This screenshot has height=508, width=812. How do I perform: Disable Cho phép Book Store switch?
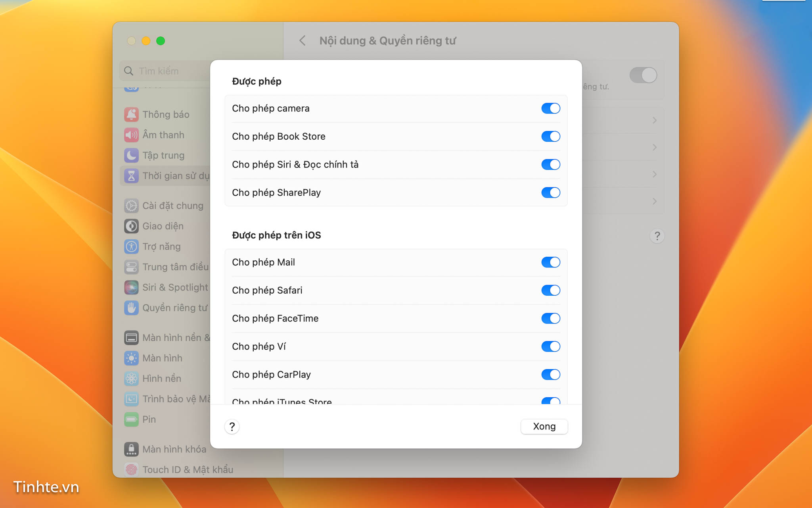coord(551,137)
